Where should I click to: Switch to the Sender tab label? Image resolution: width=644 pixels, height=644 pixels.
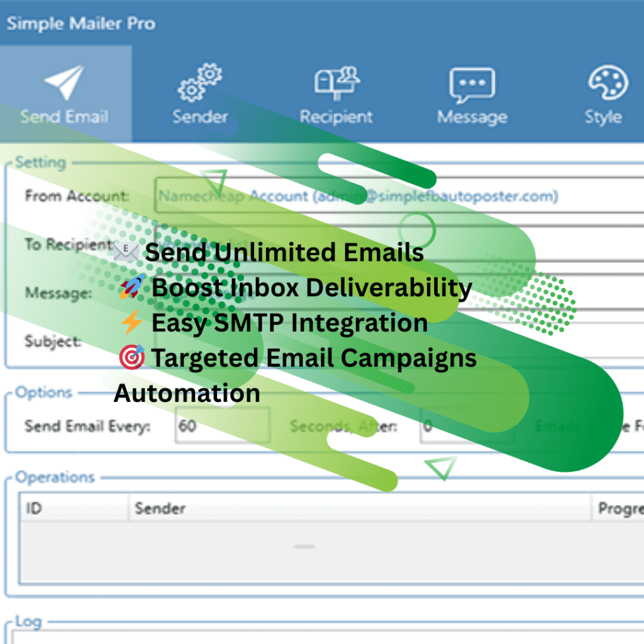[200, 118]
